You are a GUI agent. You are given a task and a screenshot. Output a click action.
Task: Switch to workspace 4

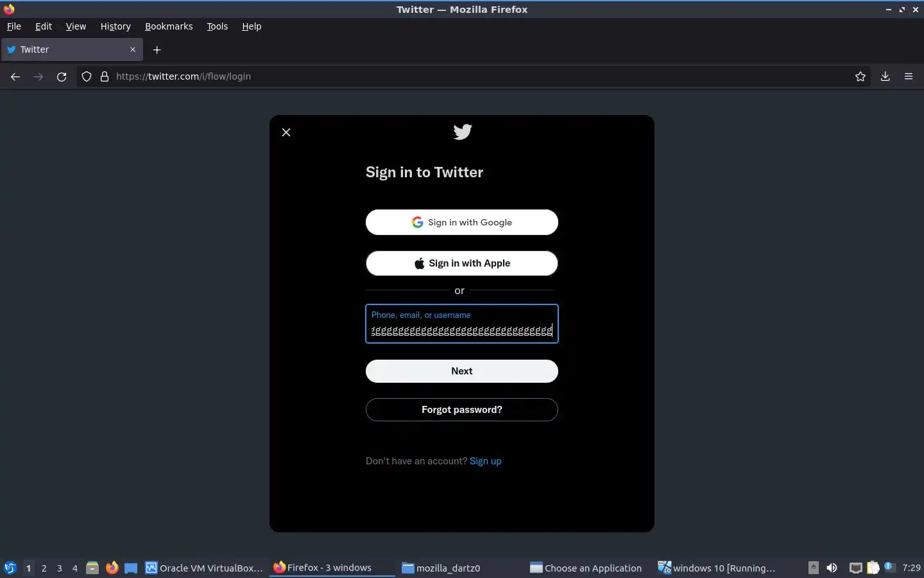(75, 568)
